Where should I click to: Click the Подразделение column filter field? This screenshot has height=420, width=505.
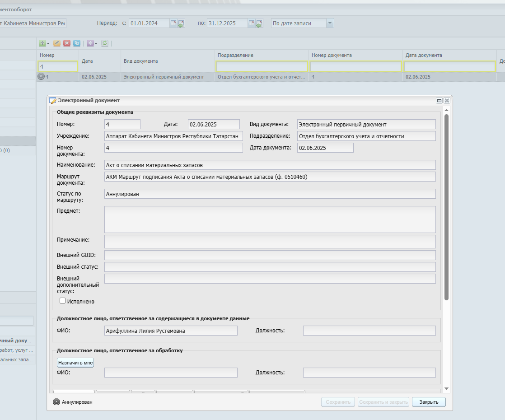262,66
